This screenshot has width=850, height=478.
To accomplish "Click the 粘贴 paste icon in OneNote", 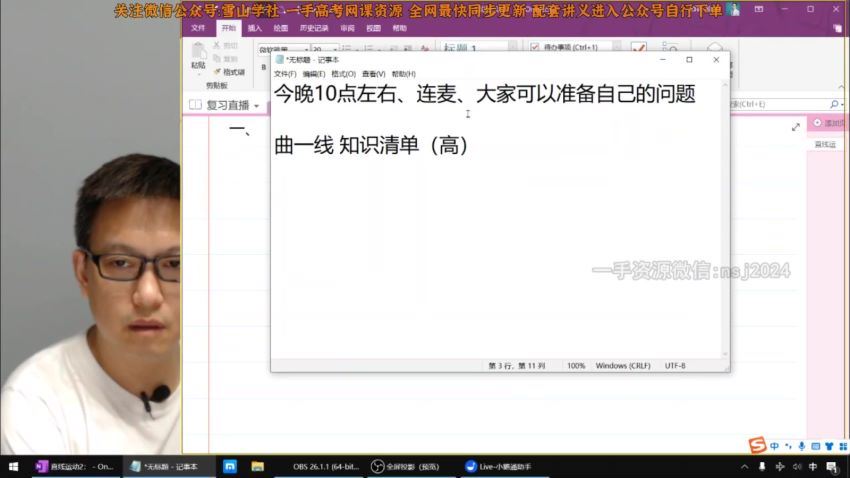I will pyautogui.click(x=198, y=51).
